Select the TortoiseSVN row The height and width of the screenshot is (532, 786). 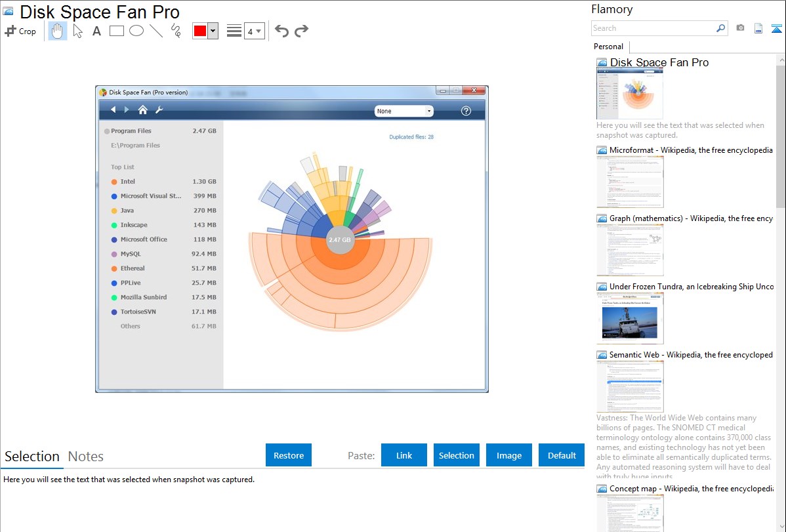pyautogui.click(x=163, y=312)
